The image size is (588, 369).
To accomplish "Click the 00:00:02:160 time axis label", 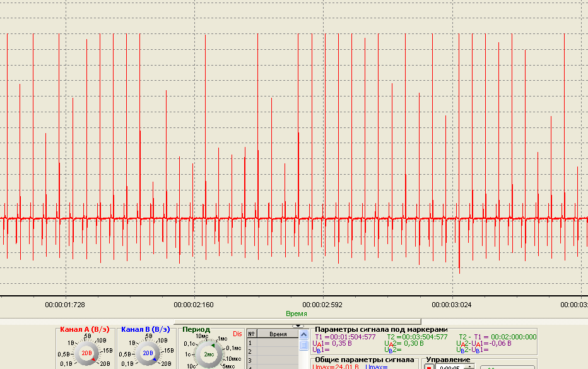I will click(194, 305).
